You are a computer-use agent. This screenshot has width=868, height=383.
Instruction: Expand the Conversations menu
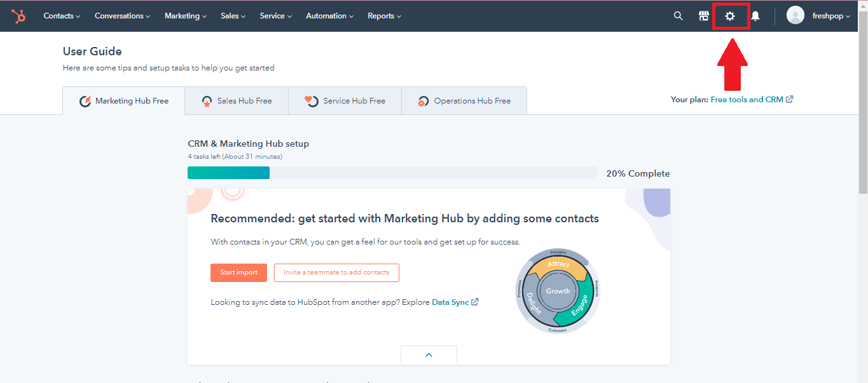tap(123, 16)
